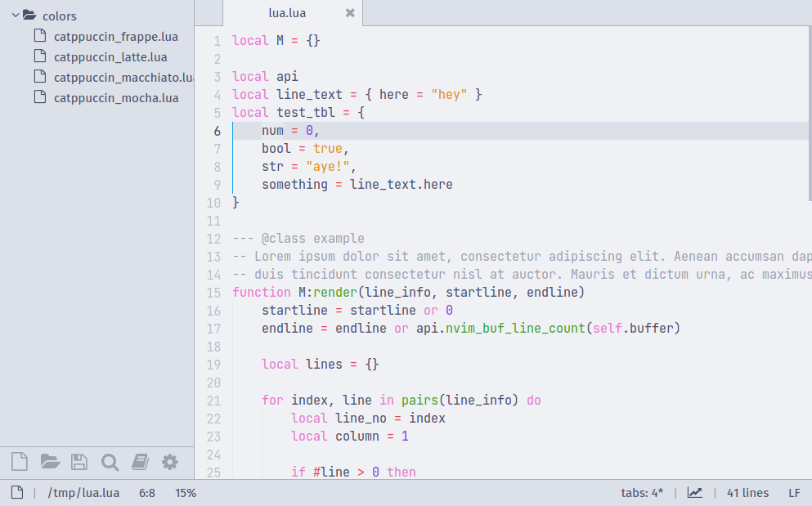Click the "hey" string on line 4
This screenshot has height=506, width=812.
pos(449,95)
